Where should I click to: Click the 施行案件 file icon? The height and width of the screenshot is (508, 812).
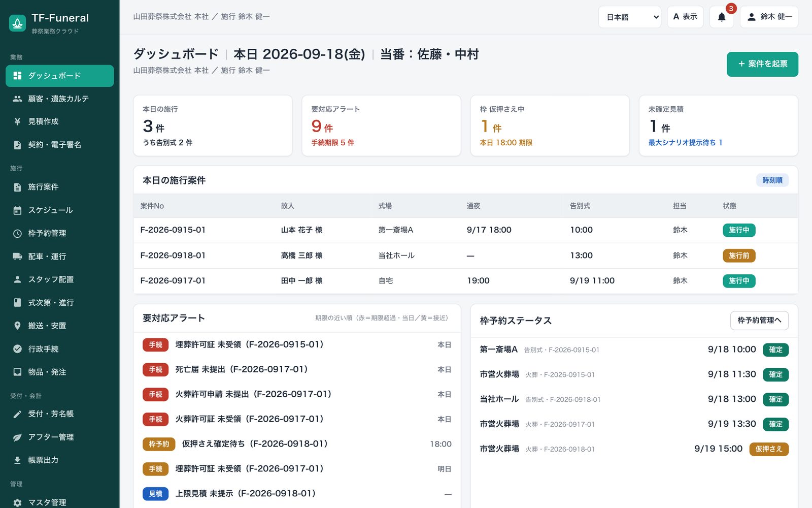coord(17,187)
